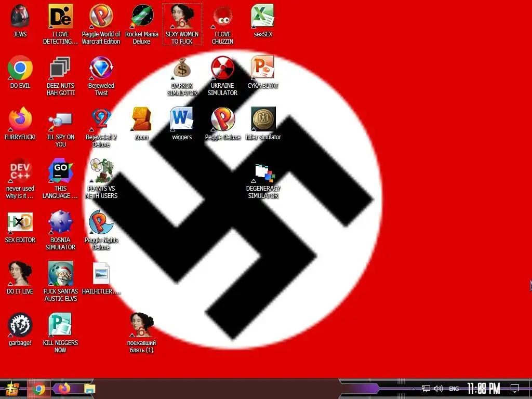
Task: Expand the hidden system tray icons
Action: 413,389
